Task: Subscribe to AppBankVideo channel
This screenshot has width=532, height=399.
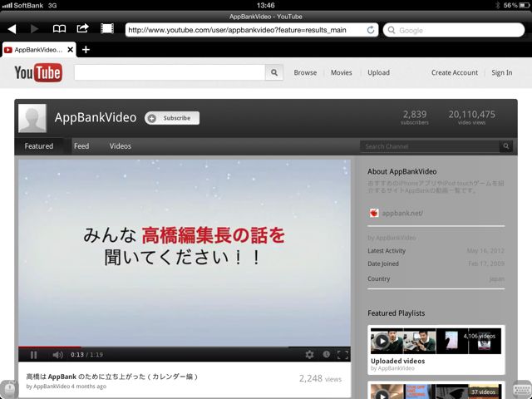Action: 172,118
